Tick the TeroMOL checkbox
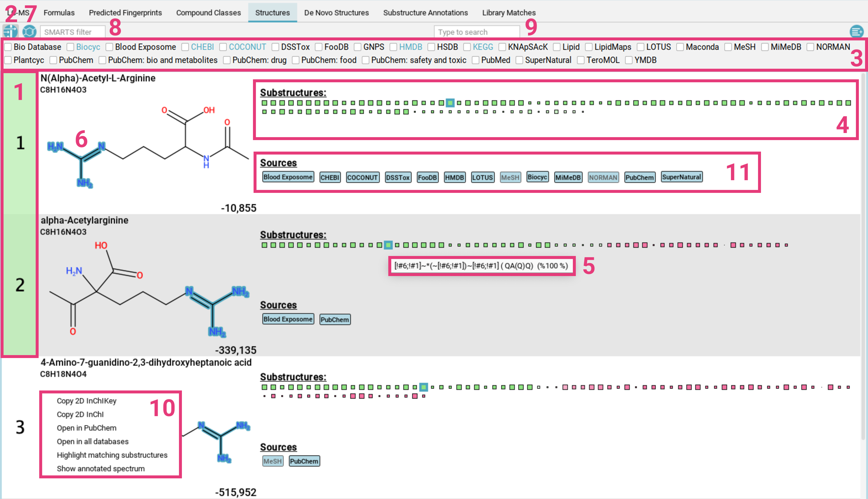This screenshot has width=868, height=499. 581,60
